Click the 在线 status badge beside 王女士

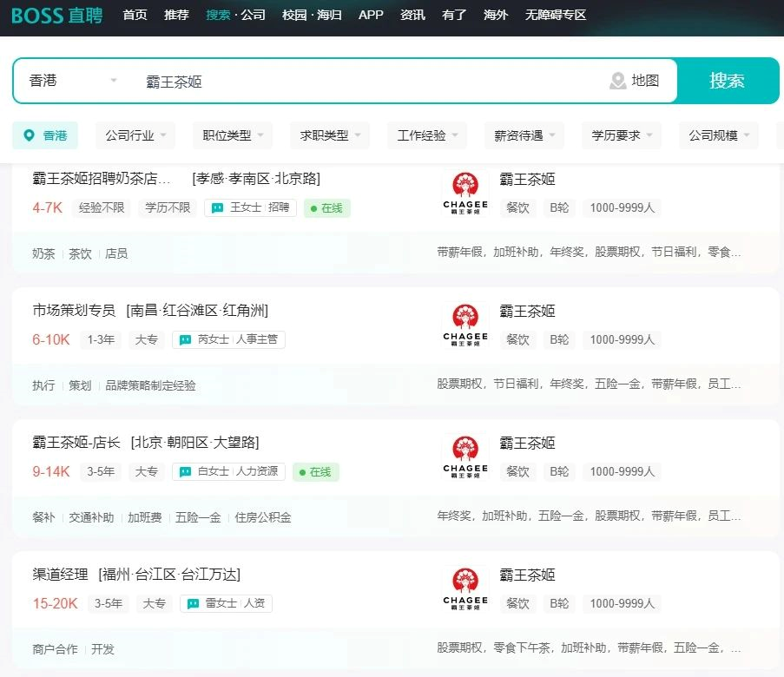point(327,208)
